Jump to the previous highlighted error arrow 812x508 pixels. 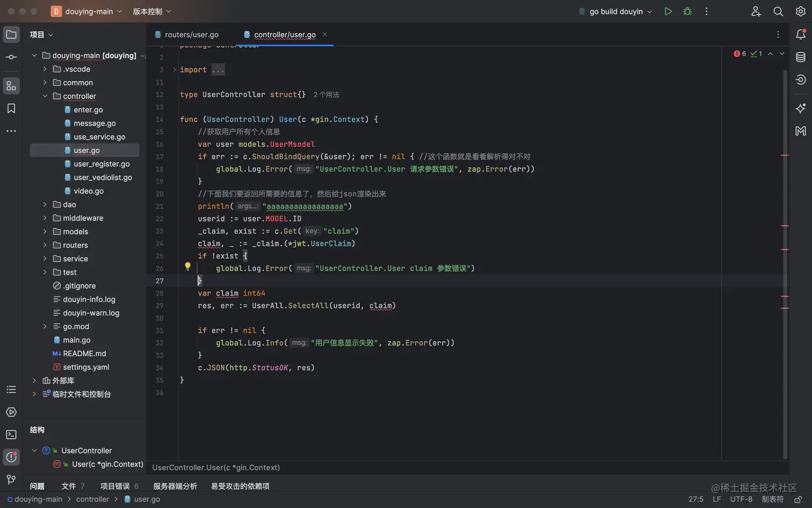770,54
